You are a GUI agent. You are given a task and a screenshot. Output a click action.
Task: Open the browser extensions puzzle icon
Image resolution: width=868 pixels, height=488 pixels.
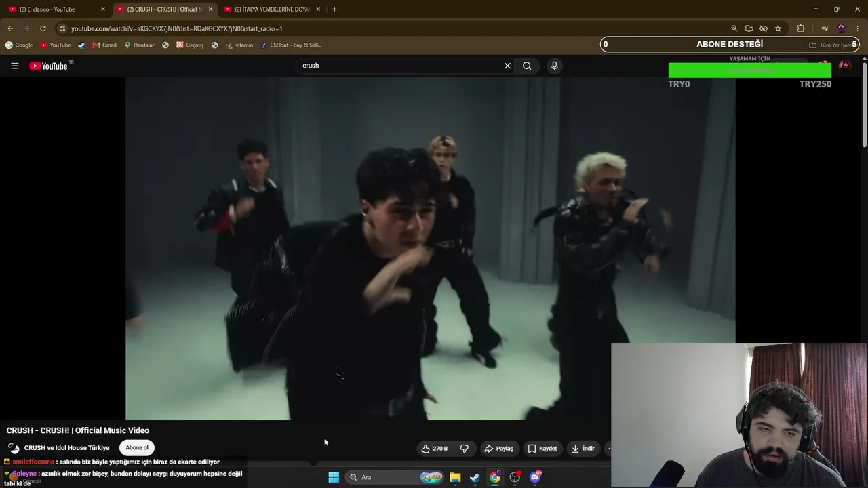pos(801,28)
